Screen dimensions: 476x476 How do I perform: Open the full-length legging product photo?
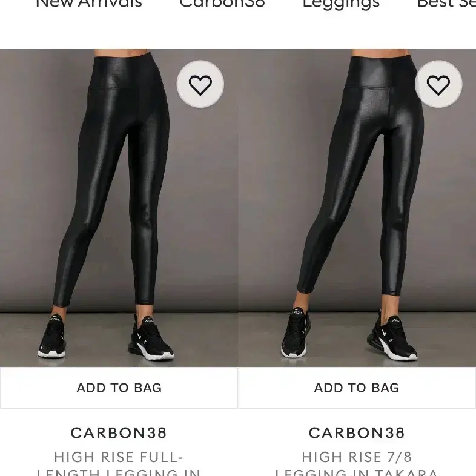click(x=119, y=208)
